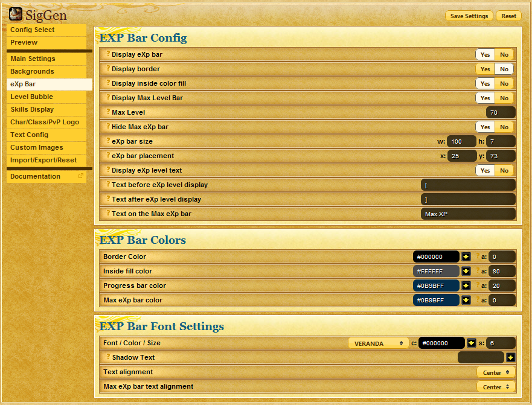Go to Level Bubble in the sidebar
This screenshot has height=405, width=532.
(31, 97)
